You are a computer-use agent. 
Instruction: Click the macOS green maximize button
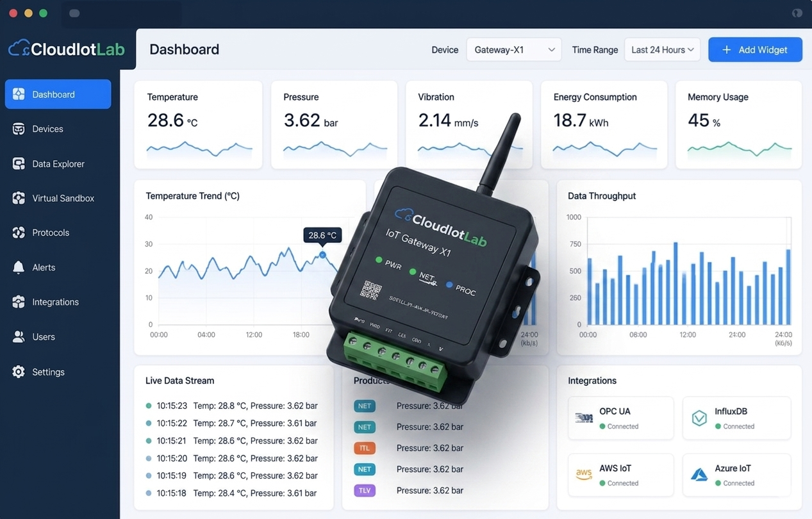43,13
